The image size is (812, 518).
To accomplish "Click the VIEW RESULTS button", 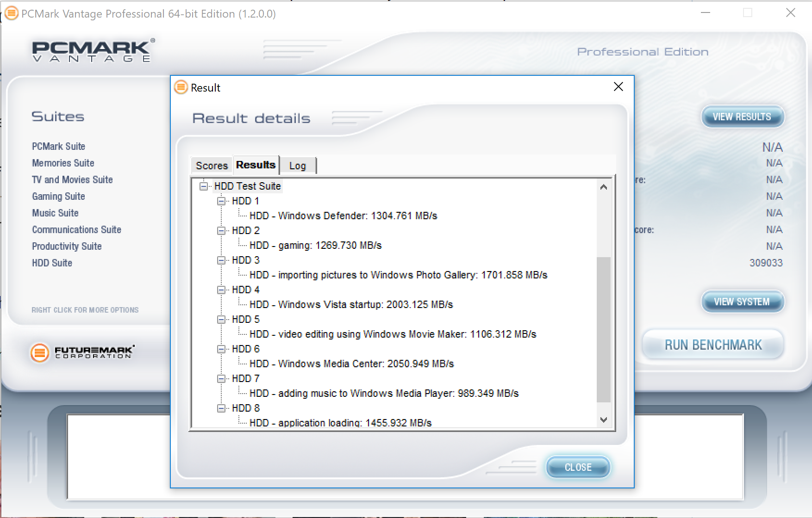I will coord(742,117).
